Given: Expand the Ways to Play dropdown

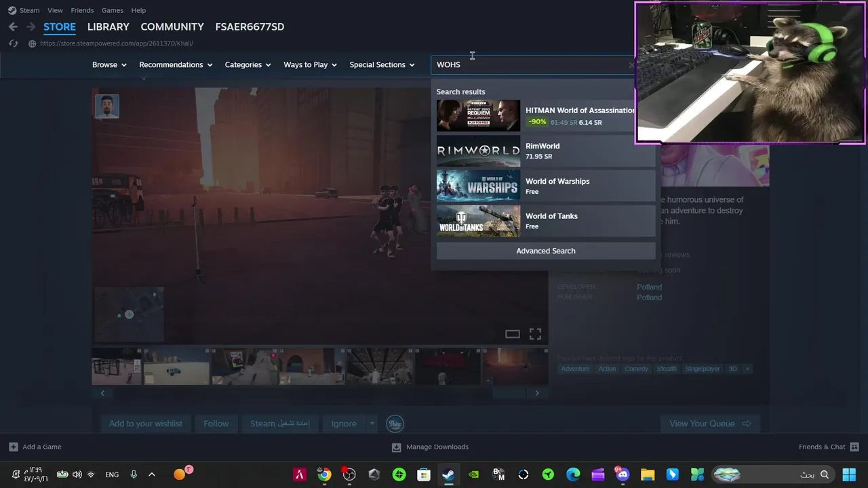Looking at the screenshot, I should 310,64.
